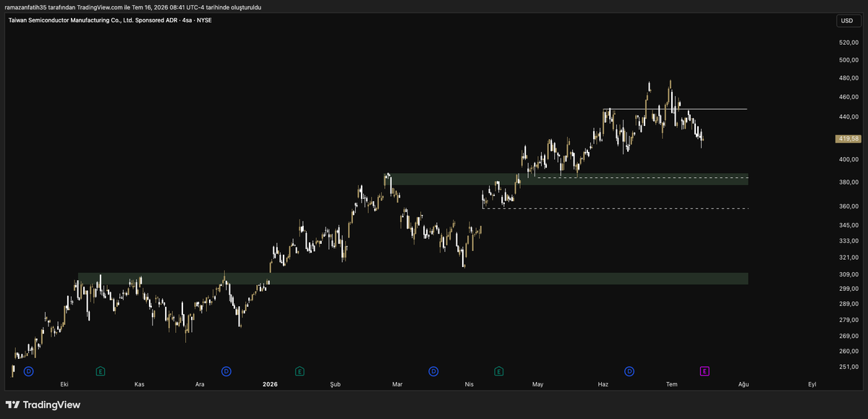Click the 251,00 price axis label
The image size is (868, 419).
[848, 367]
